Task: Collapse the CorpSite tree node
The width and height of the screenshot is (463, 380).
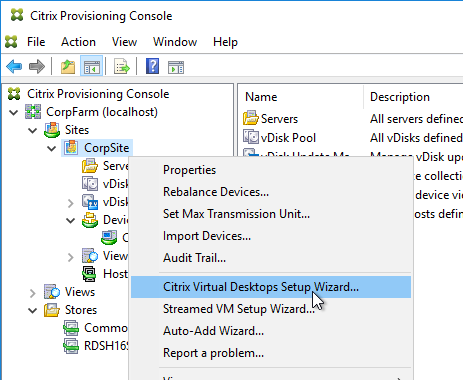Action: click(52, 148)
